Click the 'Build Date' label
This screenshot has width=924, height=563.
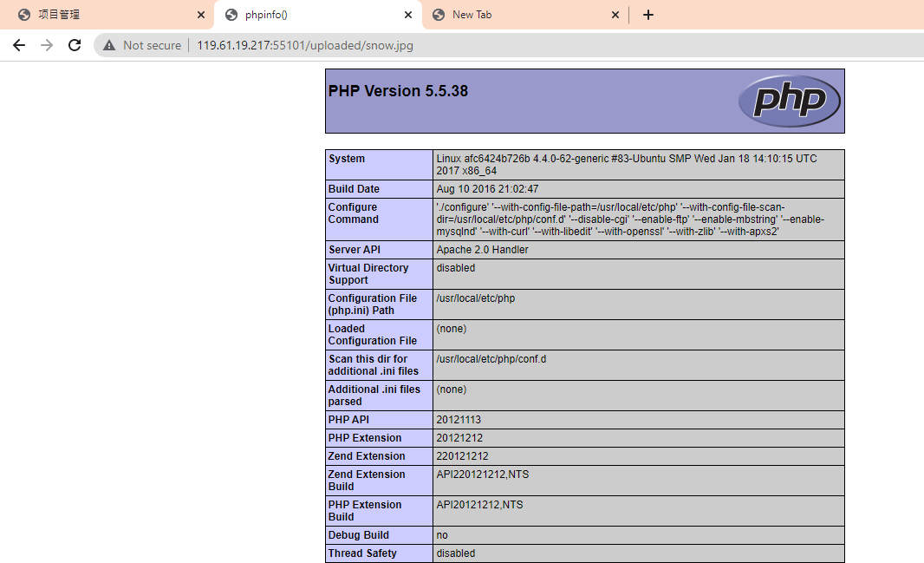(x=354, y=188)
